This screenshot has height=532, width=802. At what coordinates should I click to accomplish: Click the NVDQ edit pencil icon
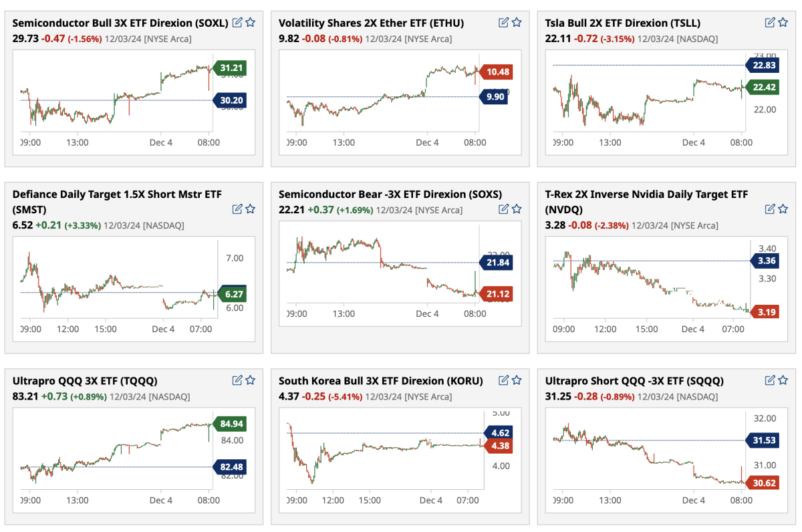click(x=770, y=209)
